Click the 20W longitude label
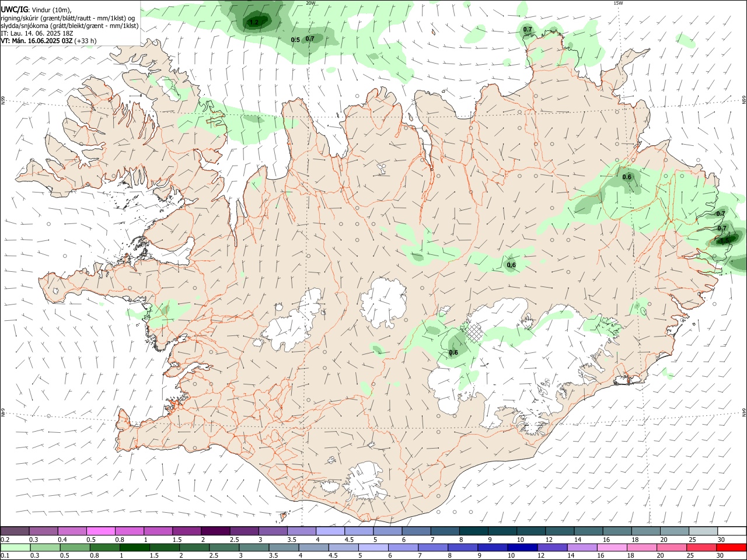Image resolution: width=747 pixels, height=560 pixels. [x=310, y=3]
